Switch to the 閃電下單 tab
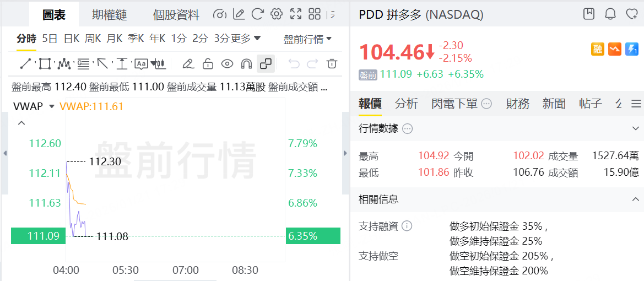The width and height of the screenshot is (644, 281). pyautogui.click(x=454, y=104)
